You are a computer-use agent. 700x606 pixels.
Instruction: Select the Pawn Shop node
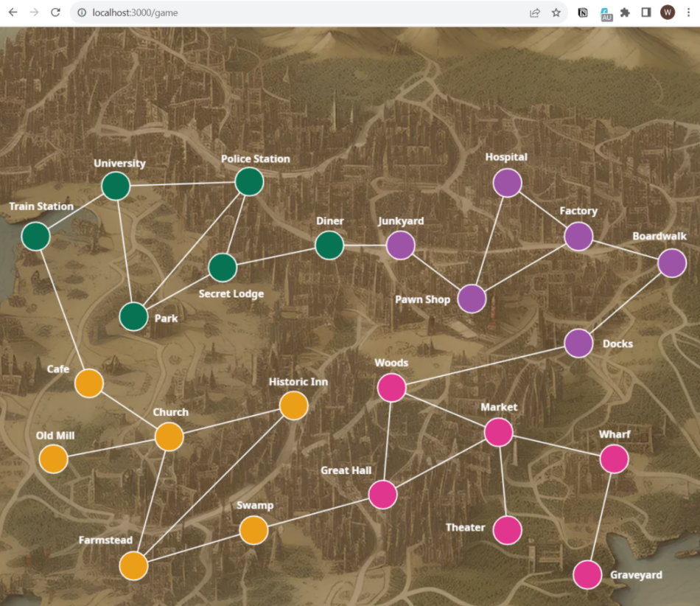[x=472, y=299]
